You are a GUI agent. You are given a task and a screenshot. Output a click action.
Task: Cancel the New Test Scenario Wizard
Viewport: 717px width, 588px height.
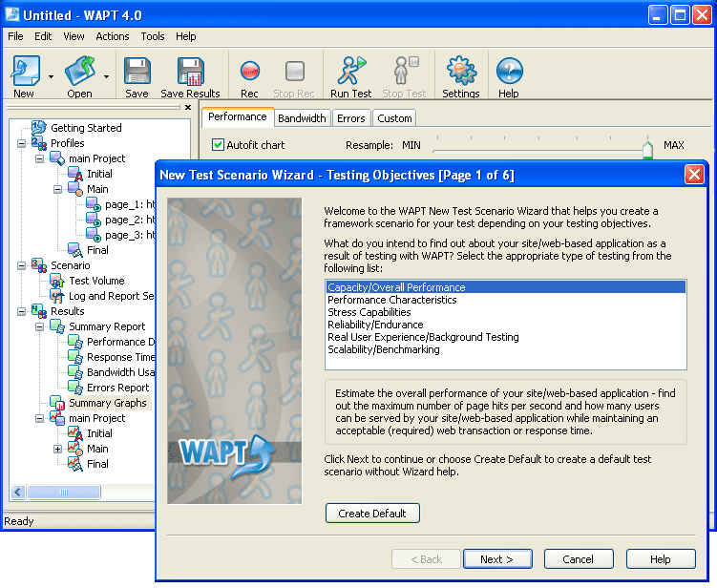579,559
